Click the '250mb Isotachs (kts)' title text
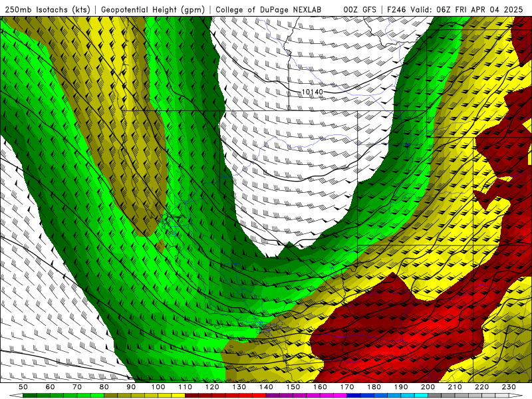Viewport: 532px width, 399px height. coord(48,10)
